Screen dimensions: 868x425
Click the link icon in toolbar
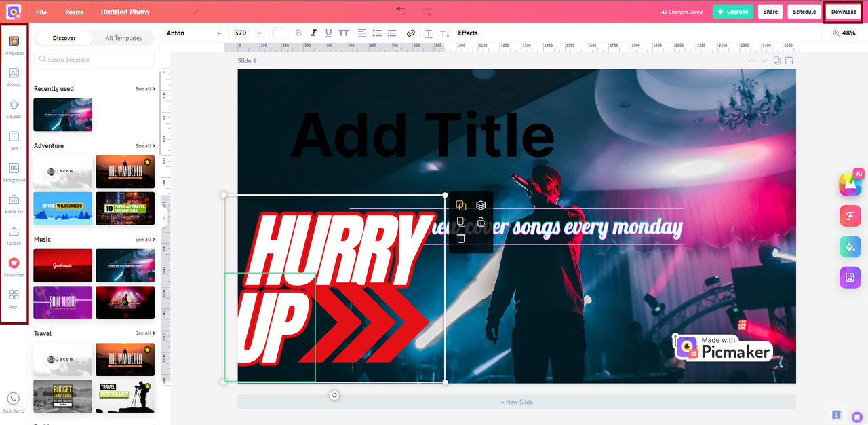point(410,33)
